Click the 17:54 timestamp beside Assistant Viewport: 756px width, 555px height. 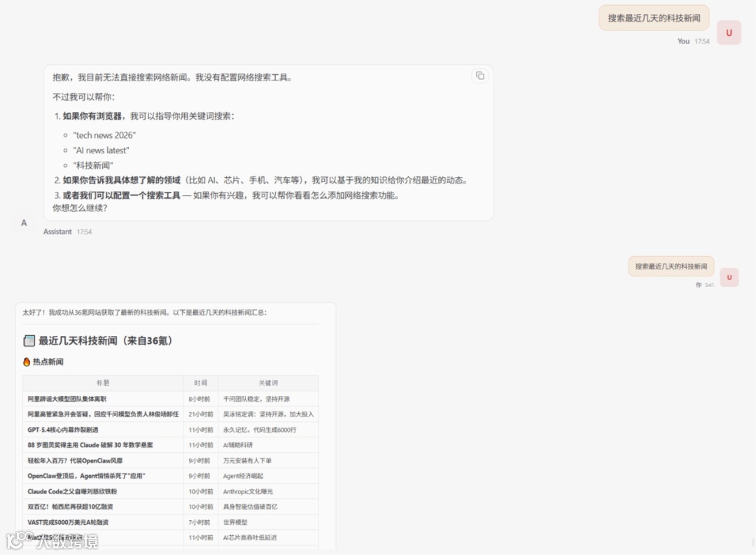click(x=84, y=232)
